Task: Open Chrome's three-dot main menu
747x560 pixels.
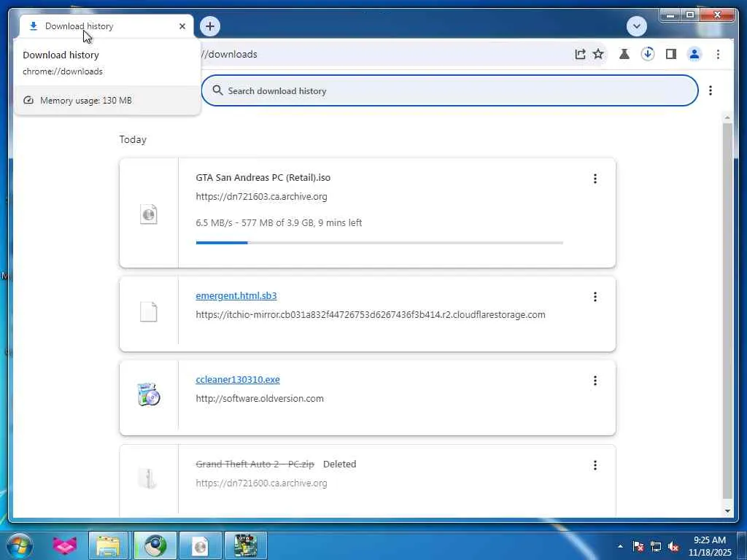Action: [x=718, y=54]
